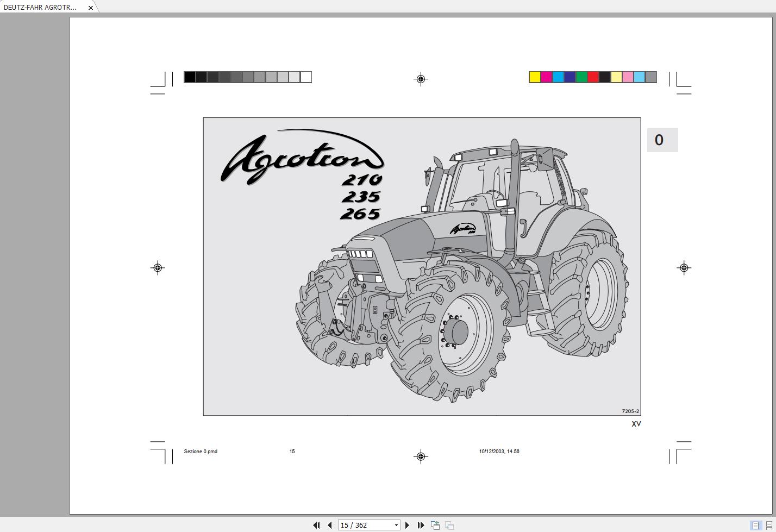Go to the first page
The height and width of the screenshot is (532, 776).
point(316,525)
